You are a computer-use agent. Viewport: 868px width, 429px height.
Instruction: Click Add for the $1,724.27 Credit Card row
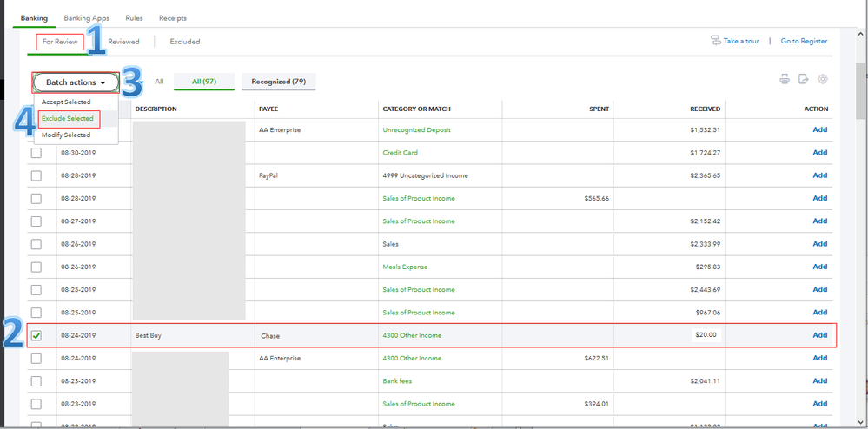tap(820, 152)
